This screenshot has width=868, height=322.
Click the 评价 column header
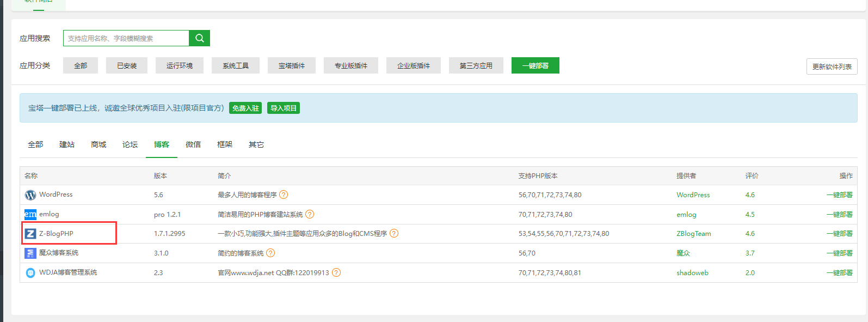pos(752,175)
